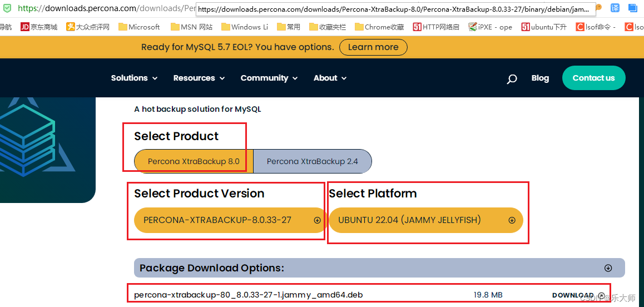
Task: Open the MSN 网站 bookmarks folder
Action: coord(191,27)
